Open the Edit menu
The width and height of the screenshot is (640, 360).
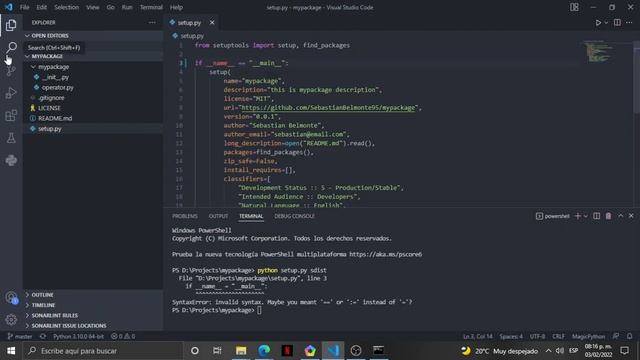tap(41, 7)
